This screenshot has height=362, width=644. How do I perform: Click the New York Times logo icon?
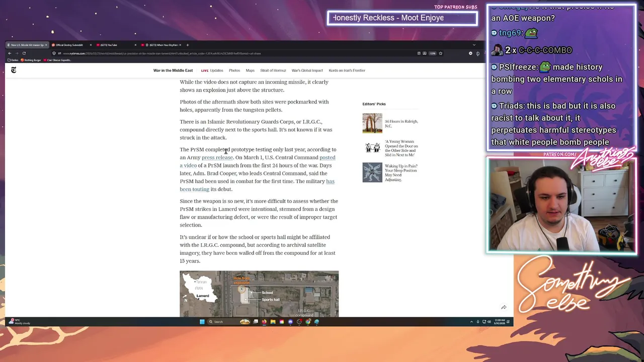click(x=14, y=70)
